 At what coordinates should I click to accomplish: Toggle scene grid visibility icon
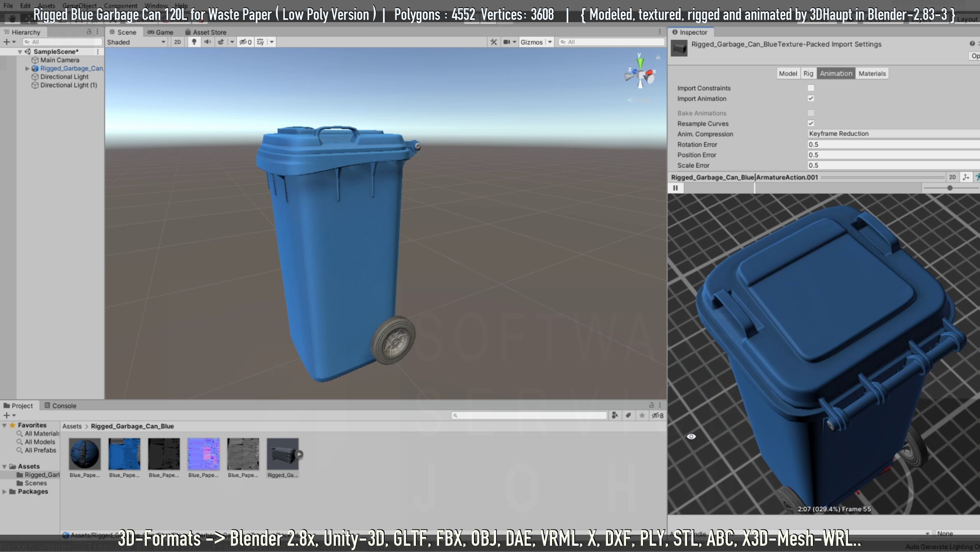(261, 42)
